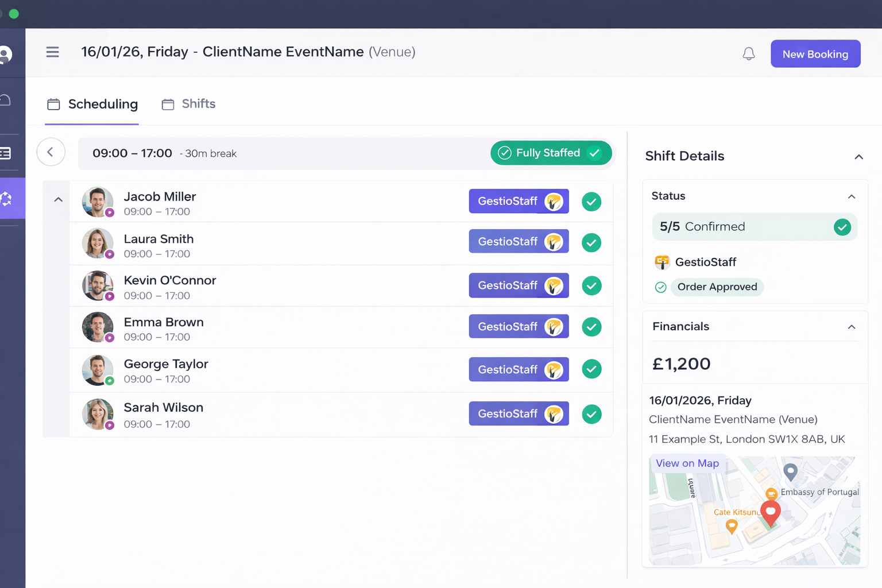Toggle Sarah Wilson's confirmation checkmark
The width and height of the screenshot is (882, 588).
point(591,414)
